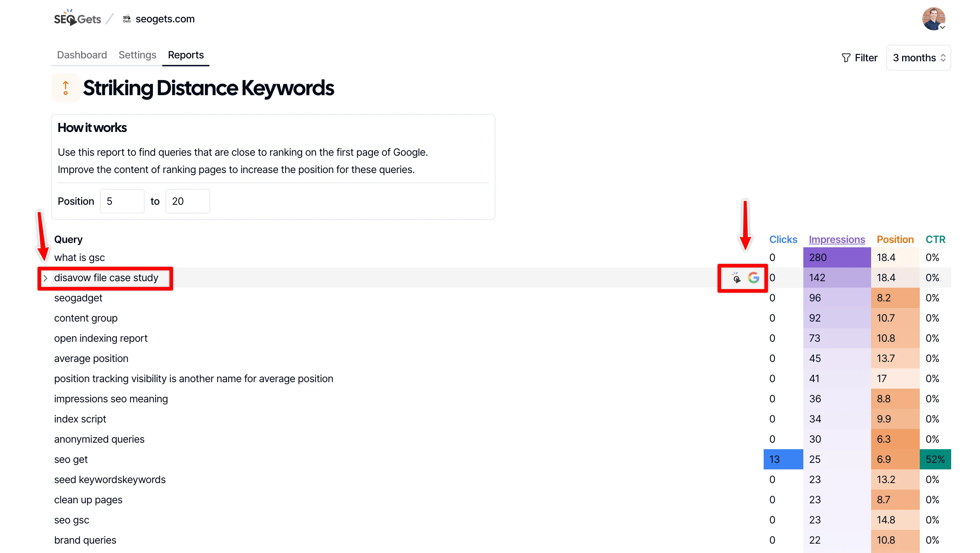This screenshot has width=980, height=553.
Task: Click the seogets.com breadcrumb link
Action: click(165, 19)
